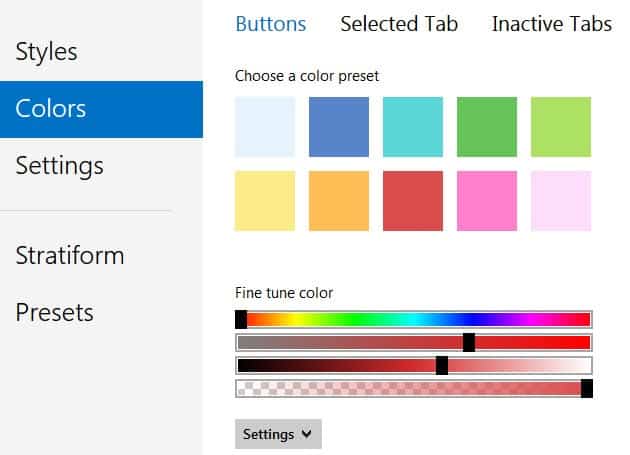Open the Stratiform sidebar entry
Image resolution: width=630 pixels, height=455 pixels.
tap(70, 255)
